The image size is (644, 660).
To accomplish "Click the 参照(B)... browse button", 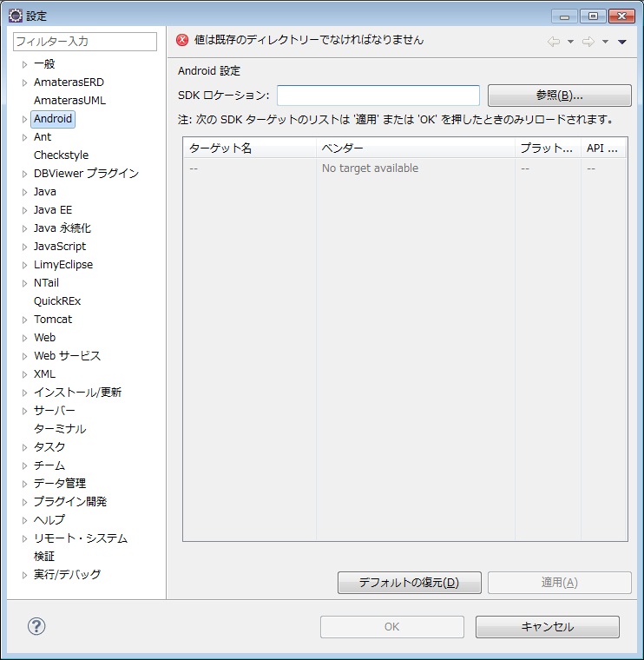I will (x=560, y=96).
